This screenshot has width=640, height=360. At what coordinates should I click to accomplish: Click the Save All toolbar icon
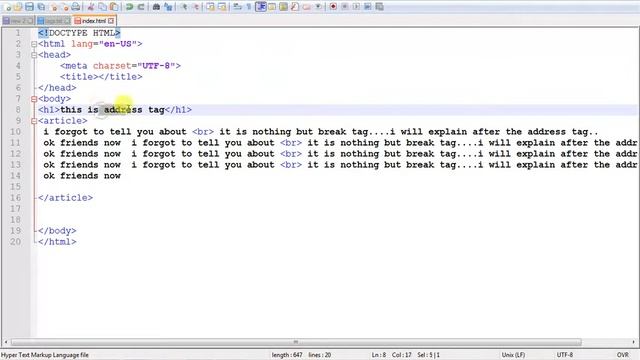pyautogui.click(x=41, y=7)
